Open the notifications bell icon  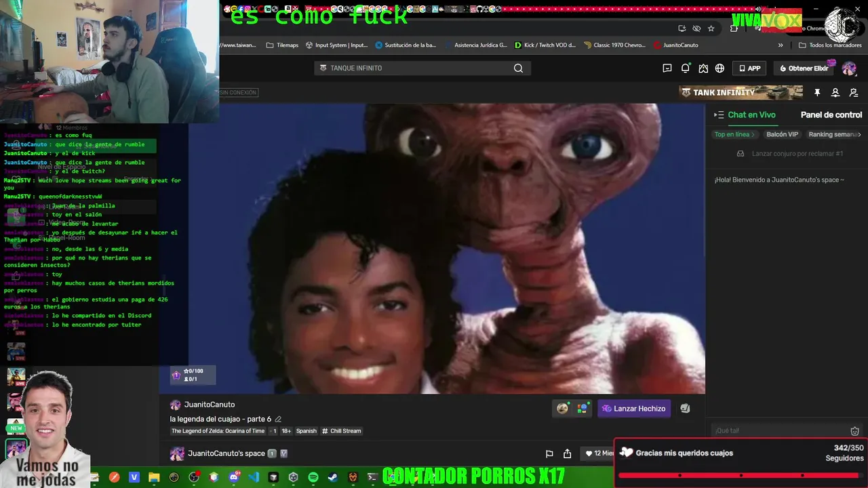tap(686, 68)
